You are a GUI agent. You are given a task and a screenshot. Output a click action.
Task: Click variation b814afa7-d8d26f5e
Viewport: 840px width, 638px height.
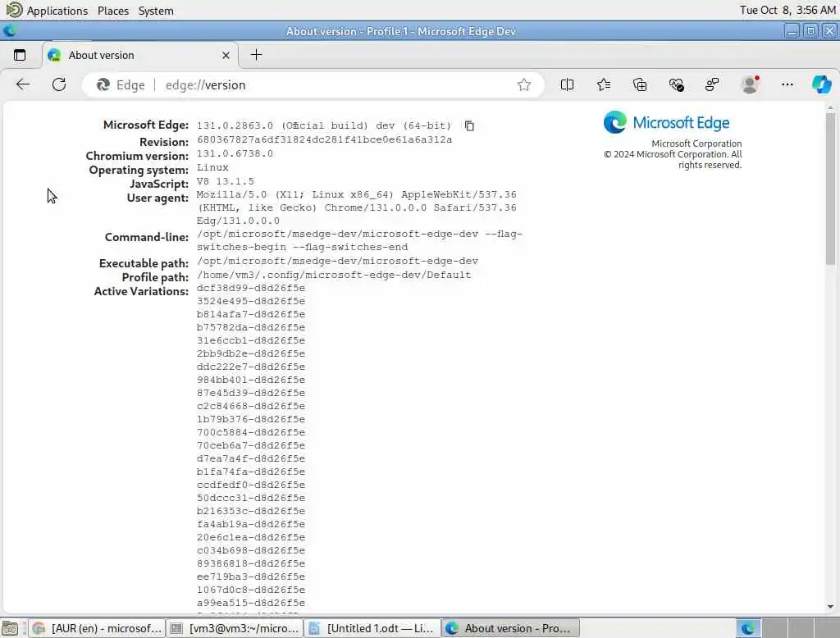point(251,314)
